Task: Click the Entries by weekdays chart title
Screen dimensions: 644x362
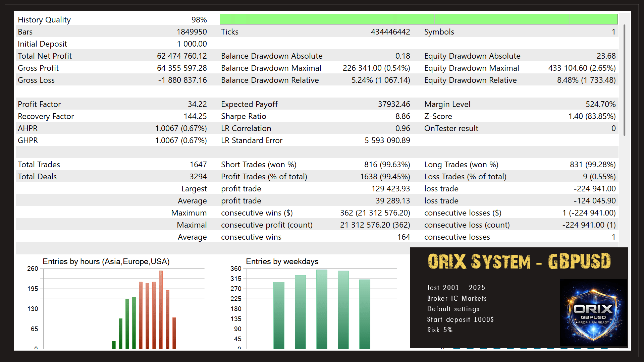Action: 282,261
